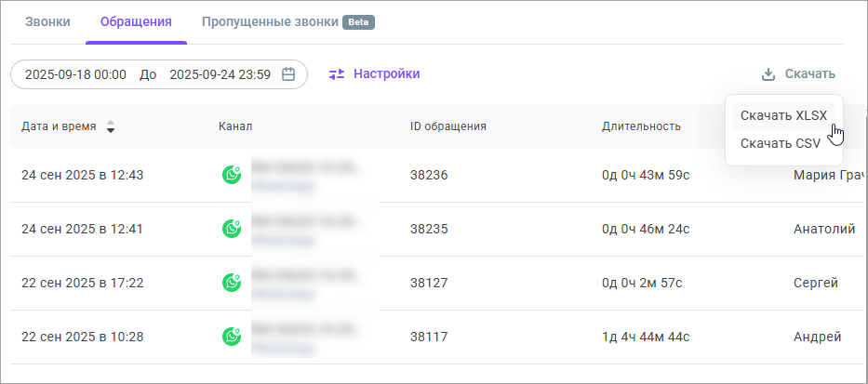Image resolution: width=868 pixels, height=384 pixels.
Task: Edit the end date 2025-09-24 23:59
Action: click(220, 74)
